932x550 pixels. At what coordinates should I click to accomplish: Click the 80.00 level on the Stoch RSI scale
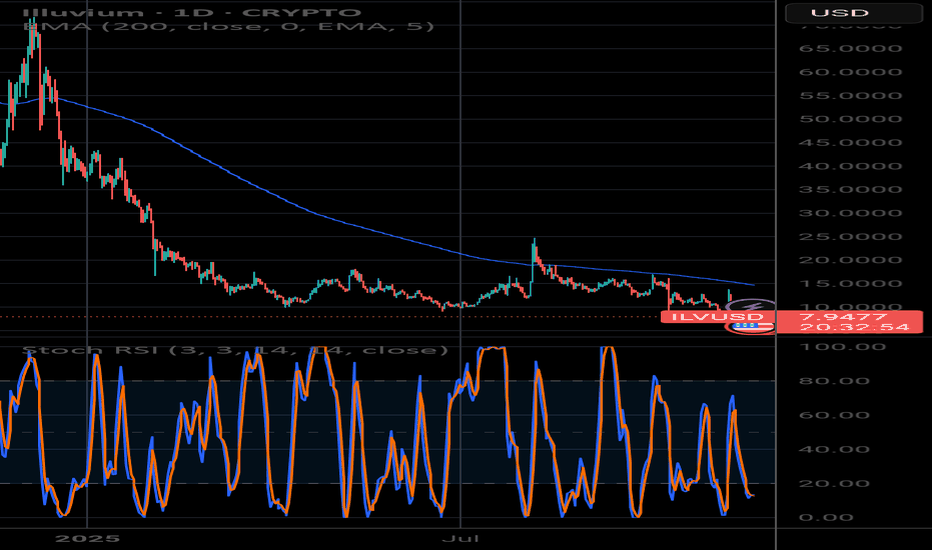[x=838, y=381]
